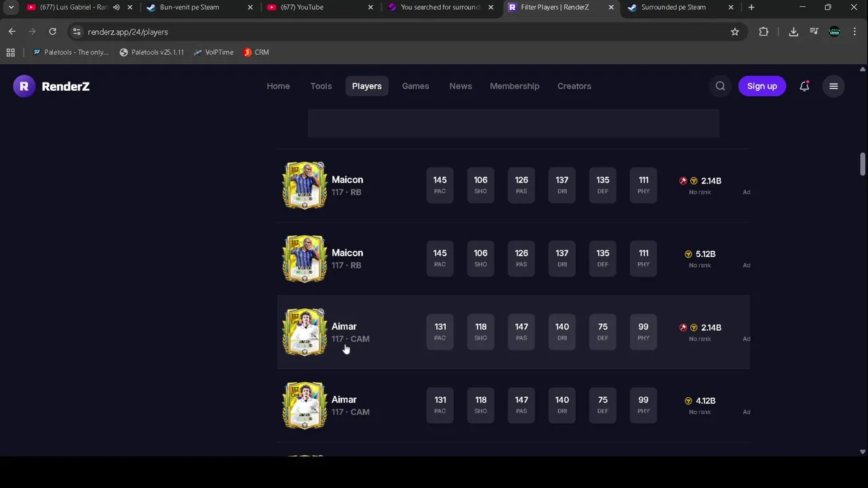Click 147 PAS stat on first Aimar row
Screen dimensions: 868x488
(521, 331)
